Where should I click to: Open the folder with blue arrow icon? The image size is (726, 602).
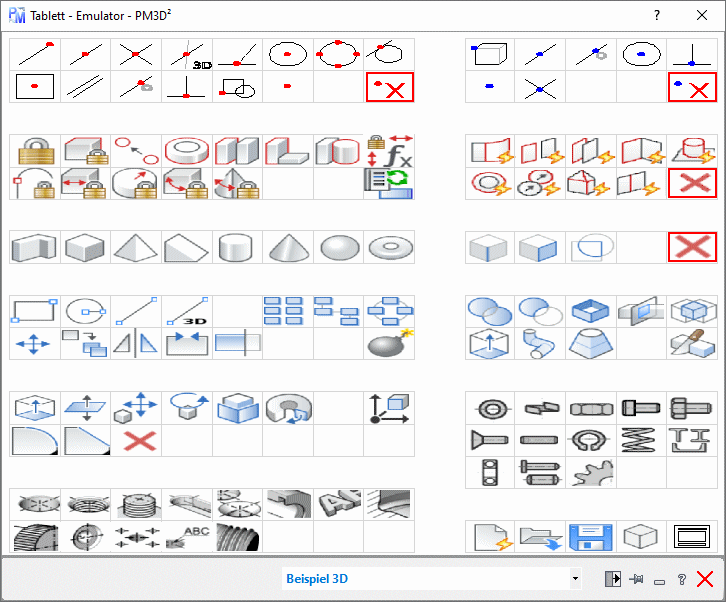[540, 537]
